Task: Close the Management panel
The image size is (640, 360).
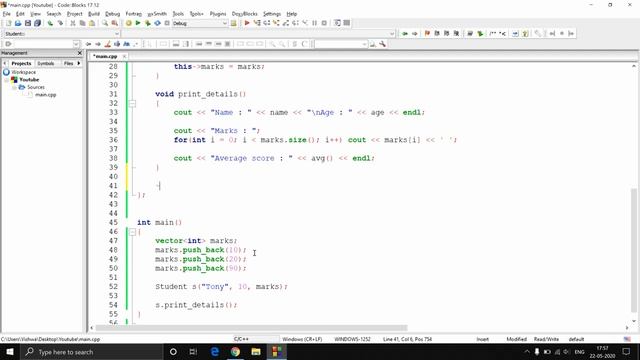Action: (80, 53)
